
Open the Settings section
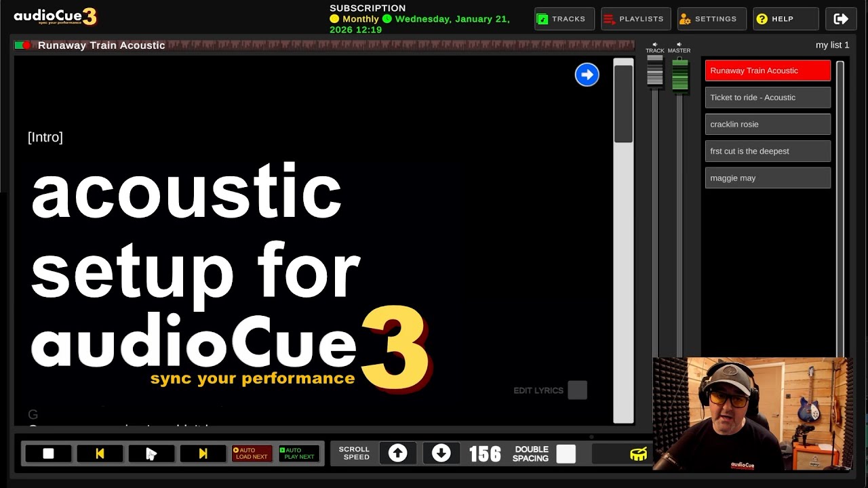[x=711, y=19]
